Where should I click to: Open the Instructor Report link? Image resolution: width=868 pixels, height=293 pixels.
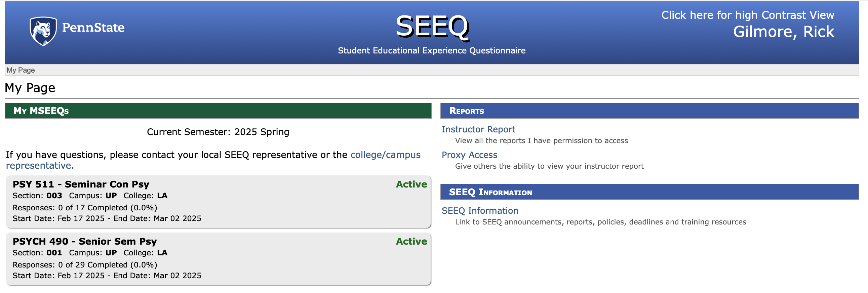478,129
